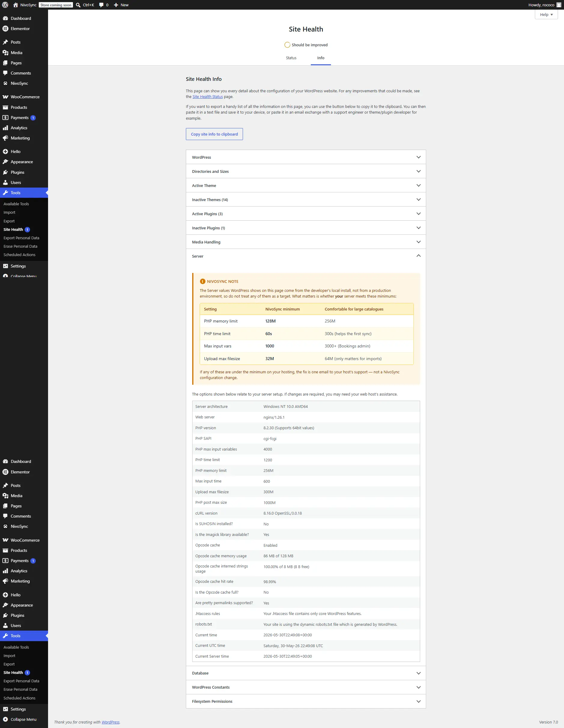Expand the Filesystem Permissions section
564x728 pixels.
click(306, 701)
